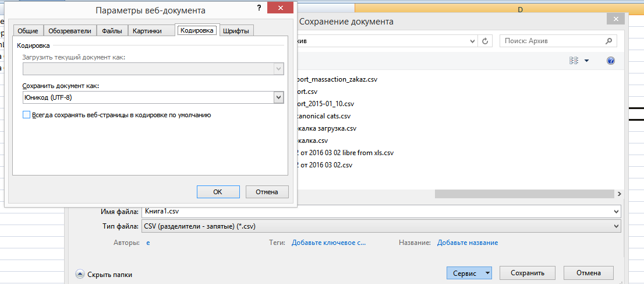Open the Тип файла dropdown
This screenshot has height=284, width=644.
617,226
